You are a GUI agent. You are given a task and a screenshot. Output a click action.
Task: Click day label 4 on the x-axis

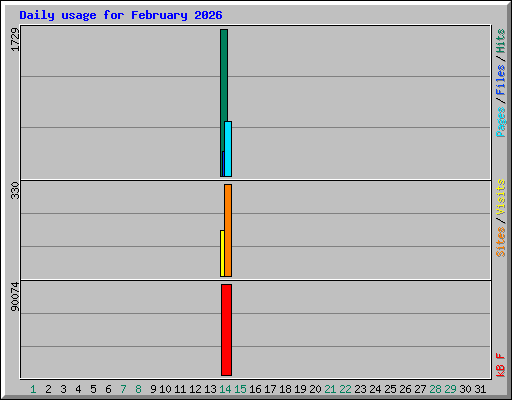pyautogui.click(x=78, y=389)
